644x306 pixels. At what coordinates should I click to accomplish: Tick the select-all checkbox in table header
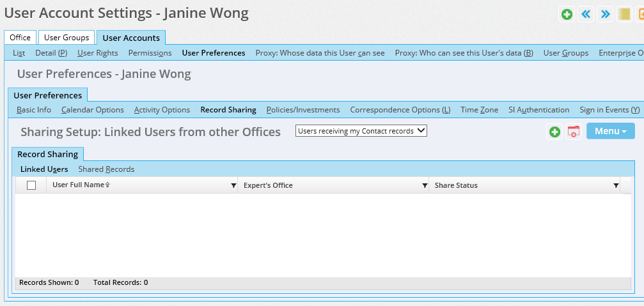[31, 185]
